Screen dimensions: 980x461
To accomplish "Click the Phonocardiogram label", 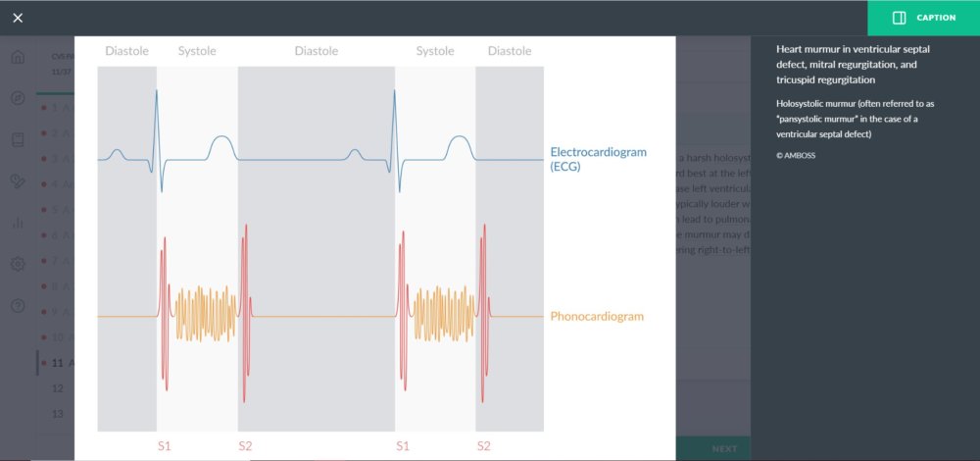I will 597,317.
